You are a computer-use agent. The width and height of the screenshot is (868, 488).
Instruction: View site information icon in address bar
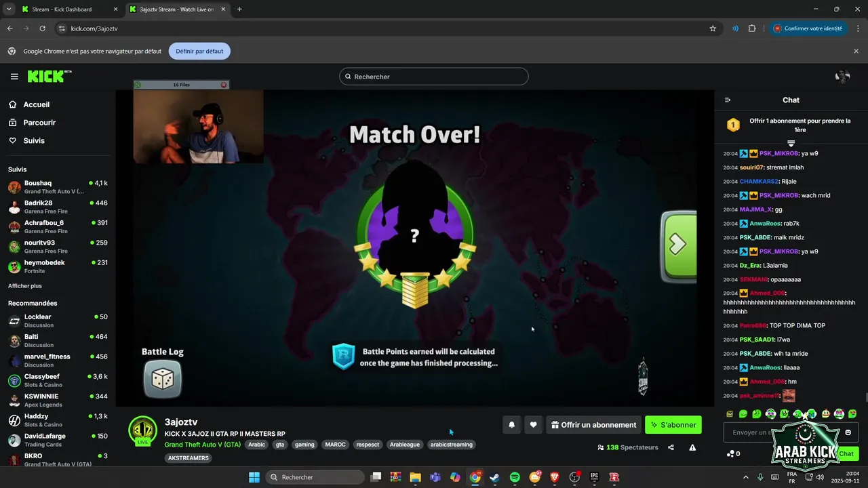[x=62, y=28]
